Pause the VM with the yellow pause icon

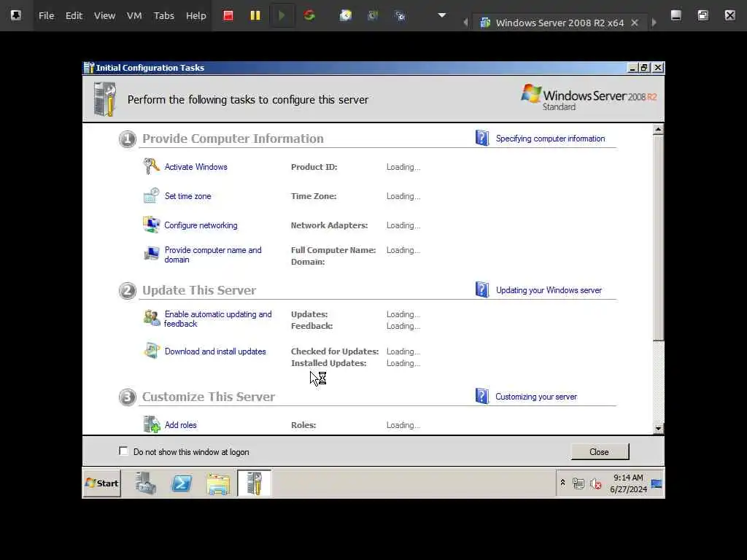255,16
